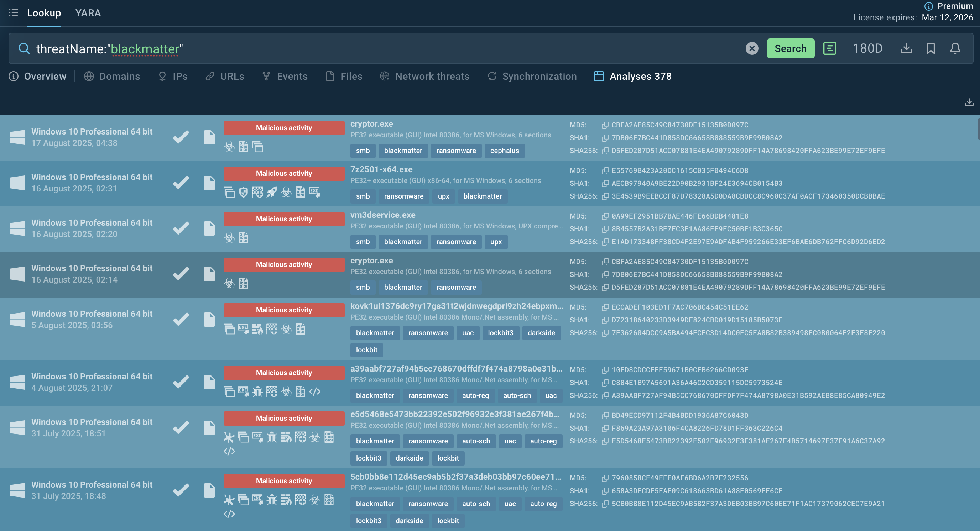Clear the search query with X icon
This screenshot has height=531, width=980.
click(752, 49)
